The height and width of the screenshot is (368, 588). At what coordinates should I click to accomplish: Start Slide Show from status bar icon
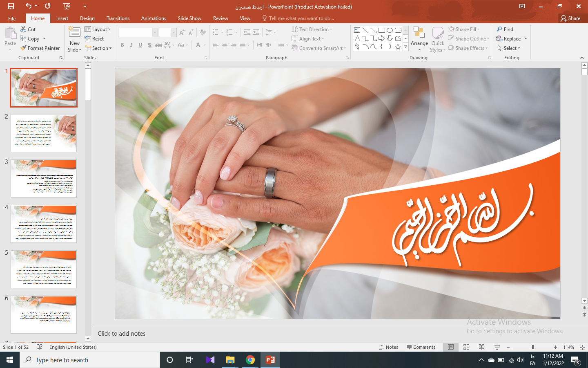[x=497, y=347]
